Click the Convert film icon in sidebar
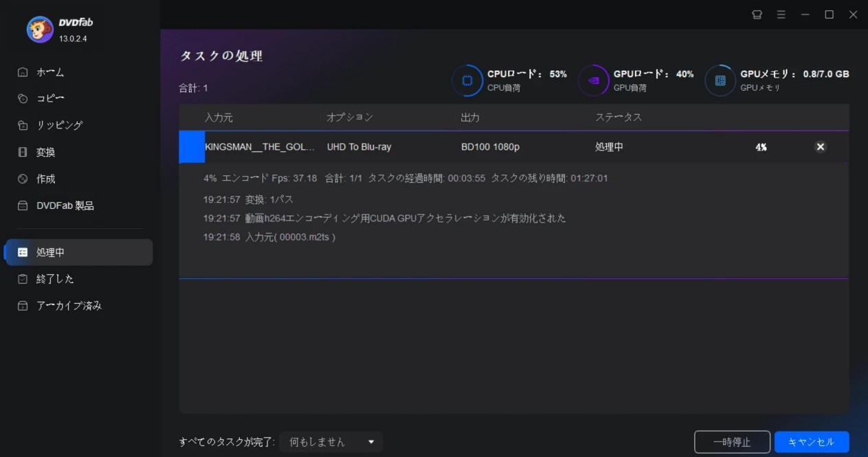Image resolution: width=868 pixels, height=457 pixels. click(23, 153)
